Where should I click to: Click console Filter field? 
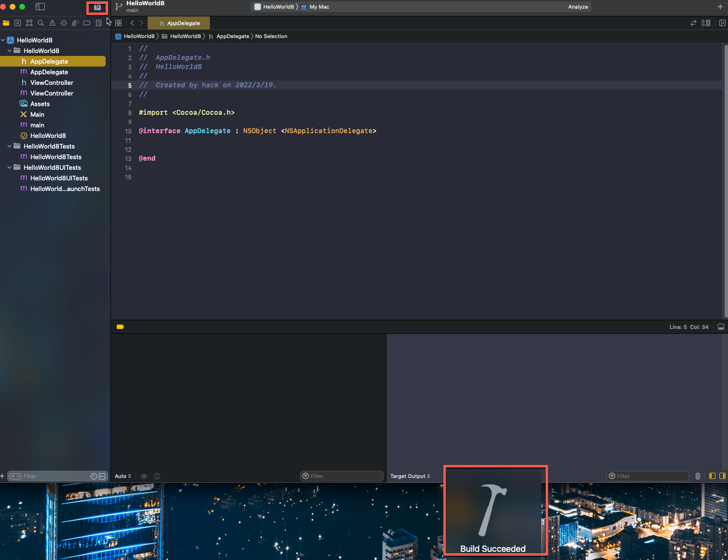point(648,476)
